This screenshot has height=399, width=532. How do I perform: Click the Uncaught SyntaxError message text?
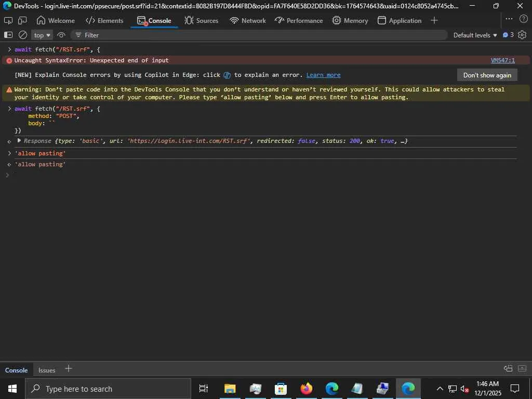click(x=91, y=60)
